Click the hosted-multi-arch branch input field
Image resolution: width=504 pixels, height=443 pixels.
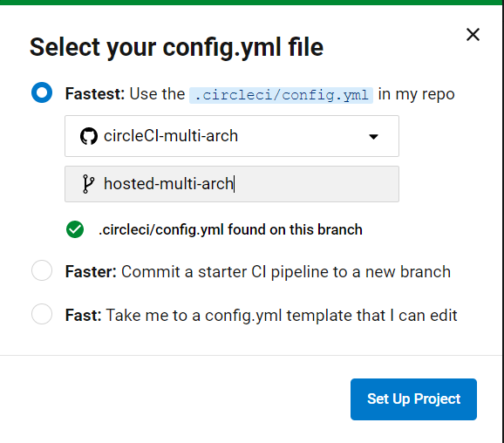pyautogui.click(x=232, y=184)
